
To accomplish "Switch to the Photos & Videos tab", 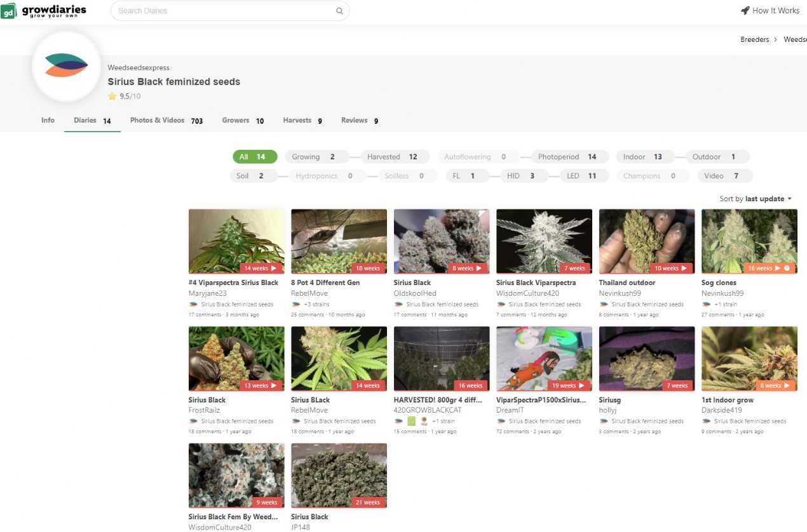I will point(166,121).
